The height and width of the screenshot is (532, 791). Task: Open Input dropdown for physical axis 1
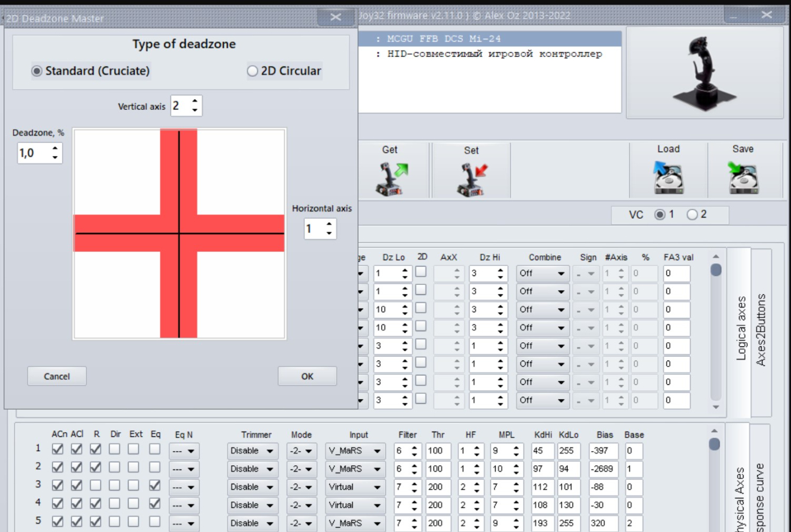[x=355, y=451]
